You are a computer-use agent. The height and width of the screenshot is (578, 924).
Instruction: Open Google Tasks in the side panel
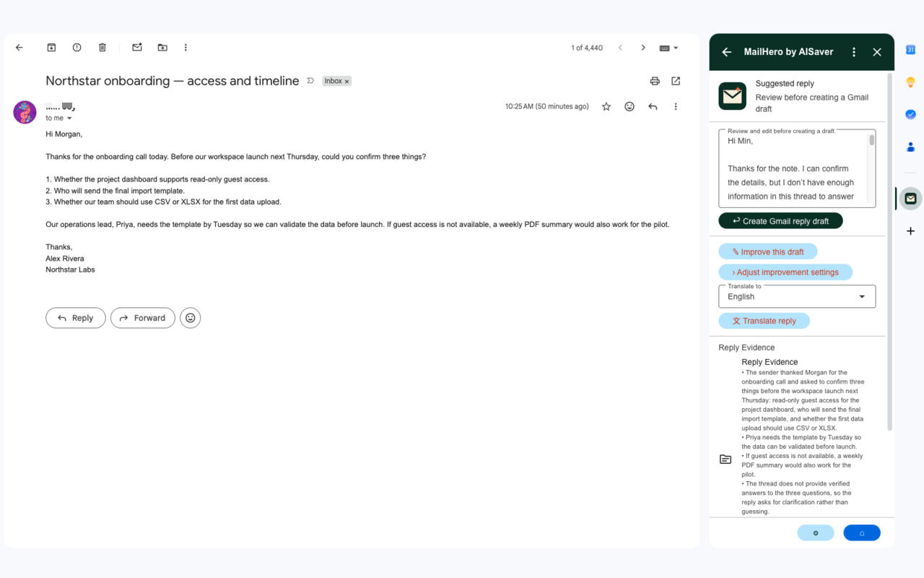[910, 114]
